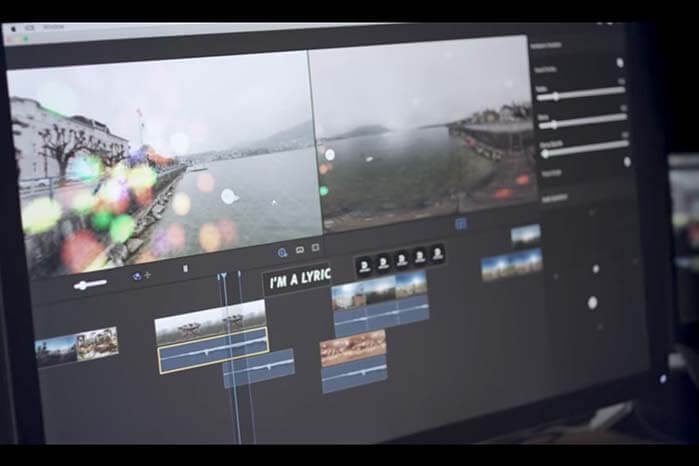Select the wide panorama thumbnail at timeline right

(512, 264)
